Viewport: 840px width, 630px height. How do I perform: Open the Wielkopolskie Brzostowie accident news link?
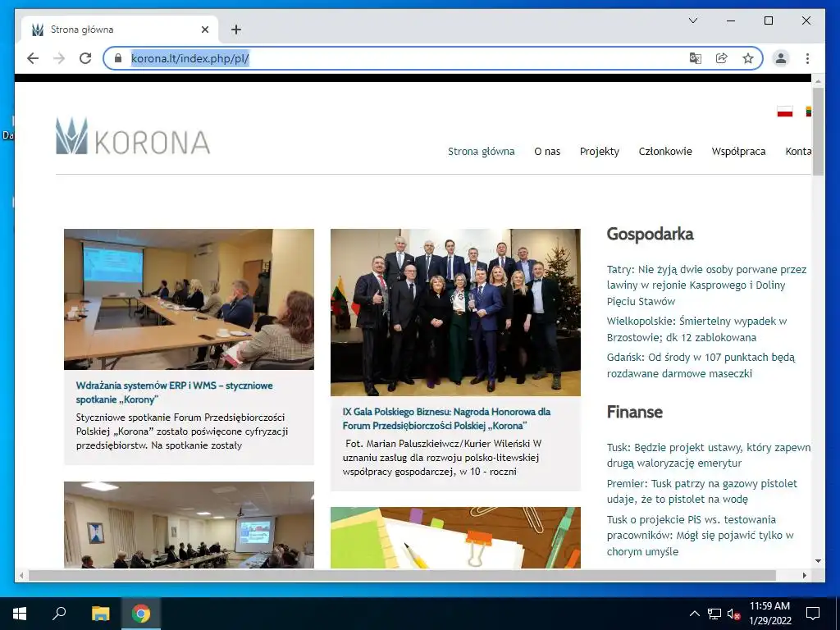[x=696, y=329]
